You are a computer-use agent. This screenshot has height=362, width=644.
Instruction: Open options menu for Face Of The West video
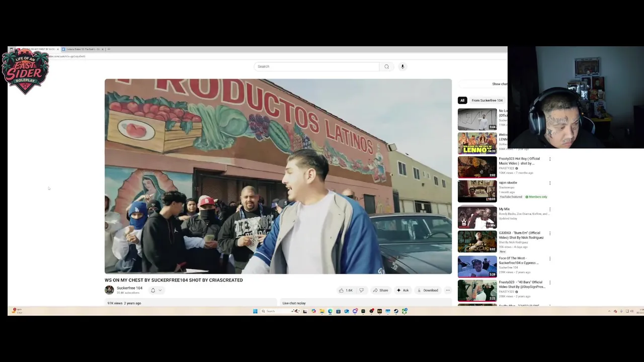pos(550,259)
